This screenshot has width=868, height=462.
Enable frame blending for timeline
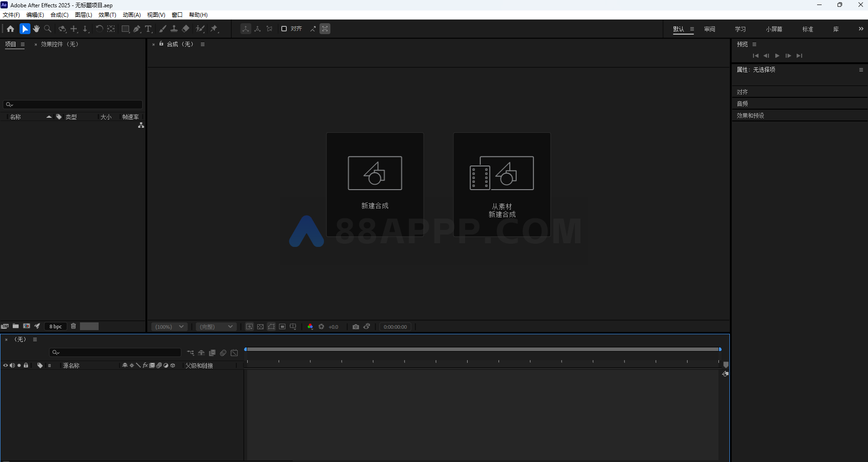click(212, 353)
